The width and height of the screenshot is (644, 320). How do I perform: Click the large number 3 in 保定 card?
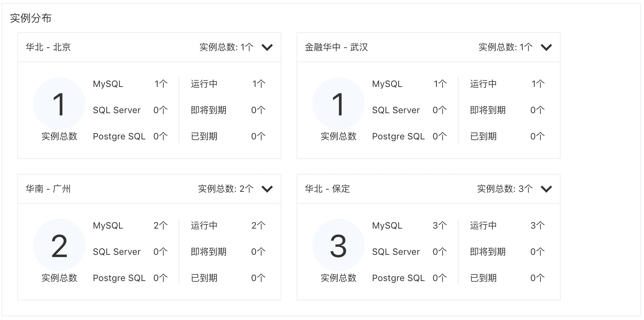[x=338, y=246]
